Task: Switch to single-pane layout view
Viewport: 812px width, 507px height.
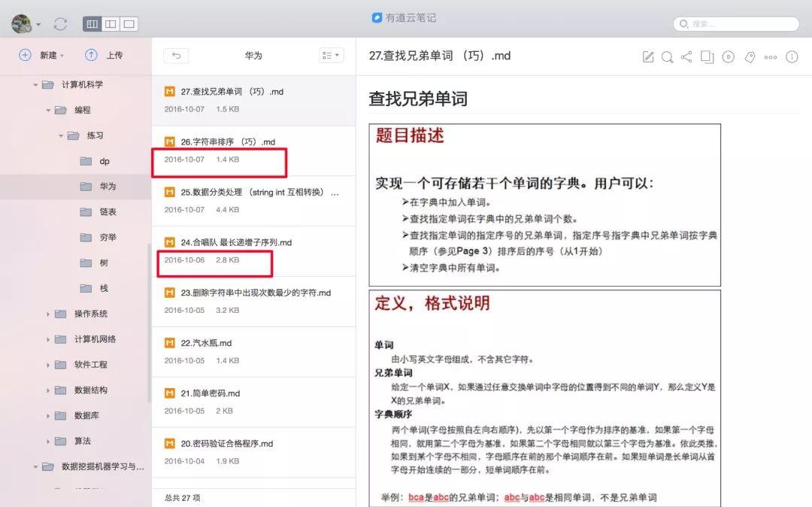Action: pos(129,24)
